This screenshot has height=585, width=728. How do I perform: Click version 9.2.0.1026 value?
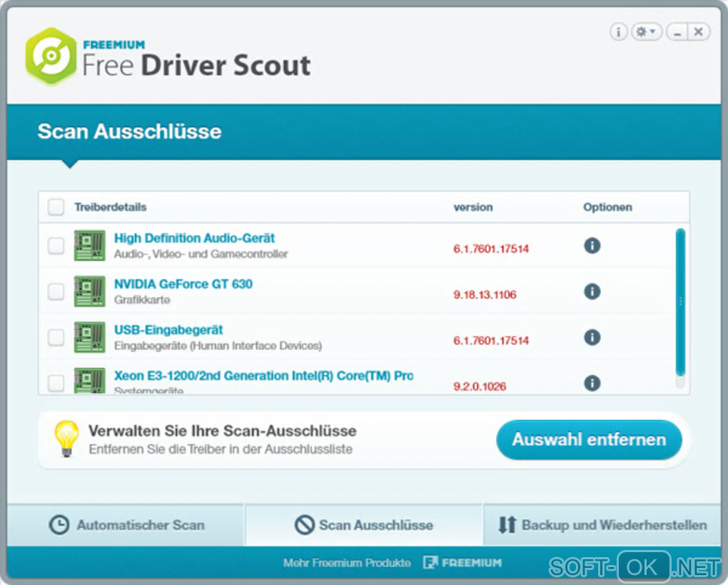pos(480,386)
